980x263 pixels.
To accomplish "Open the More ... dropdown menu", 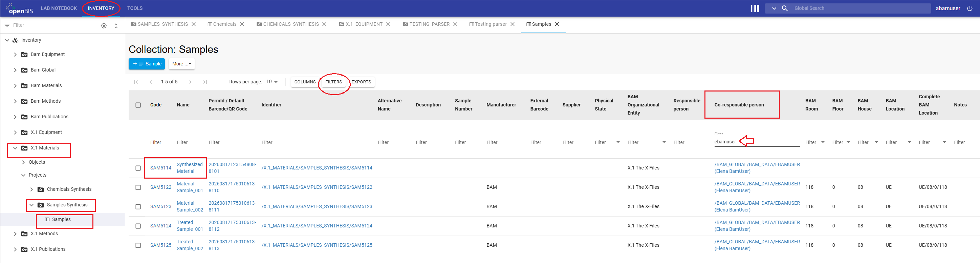I will click(x=181, y=64).
